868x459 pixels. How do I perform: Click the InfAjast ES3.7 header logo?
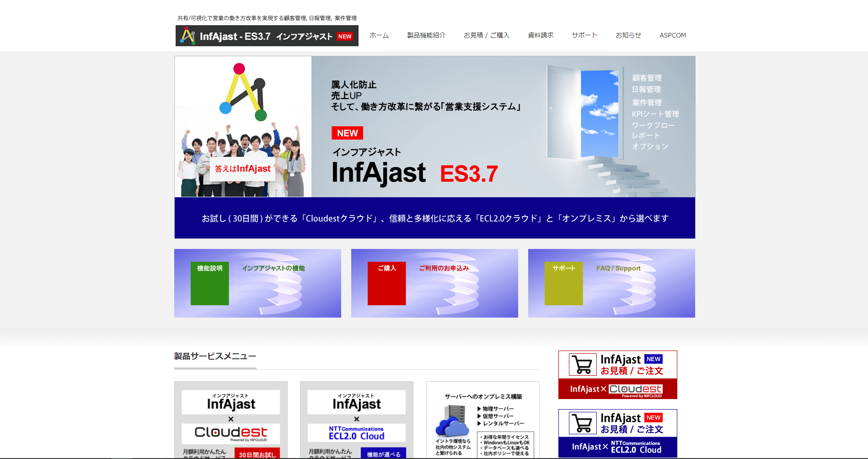point(267,36)
